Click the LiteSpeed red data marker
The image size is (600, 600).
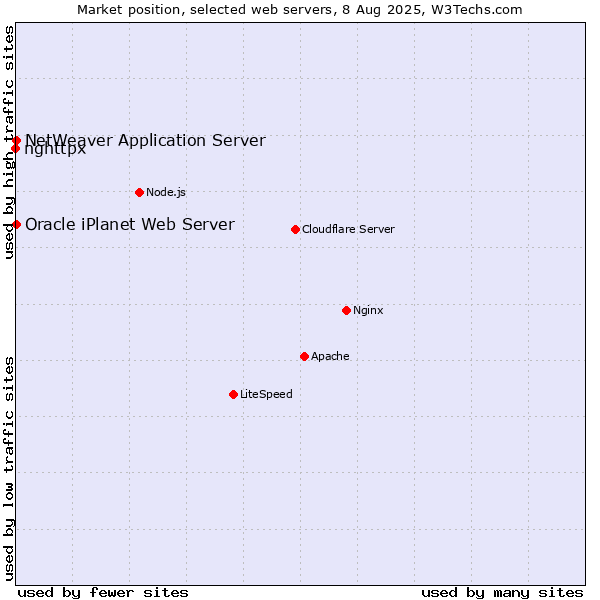234,395
